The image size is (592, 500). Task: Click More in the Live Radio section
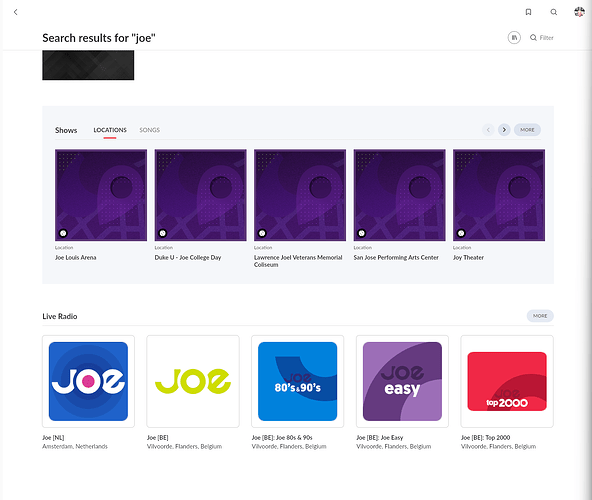[540, 316]
